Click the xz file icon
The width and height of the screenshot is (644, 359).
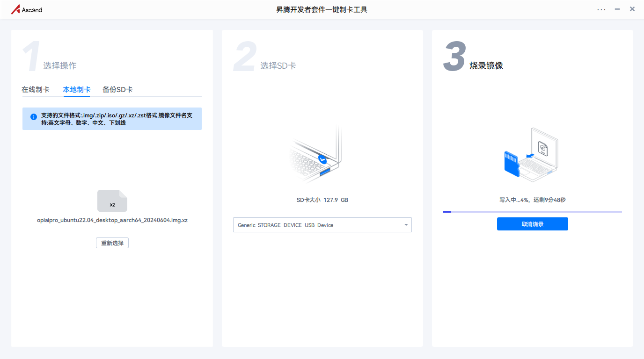tap(112, 201)
